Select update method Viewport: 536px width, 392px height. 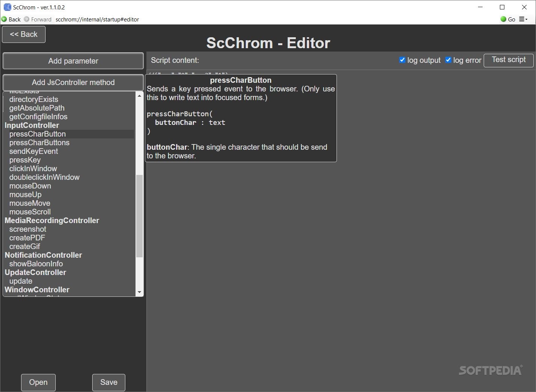click(x=21, y=281)
